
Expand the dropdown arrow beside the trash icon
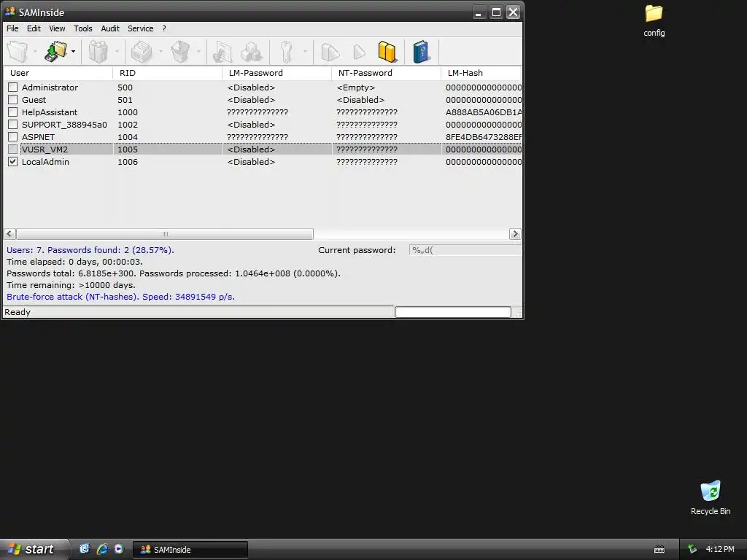tap(198, 52)
